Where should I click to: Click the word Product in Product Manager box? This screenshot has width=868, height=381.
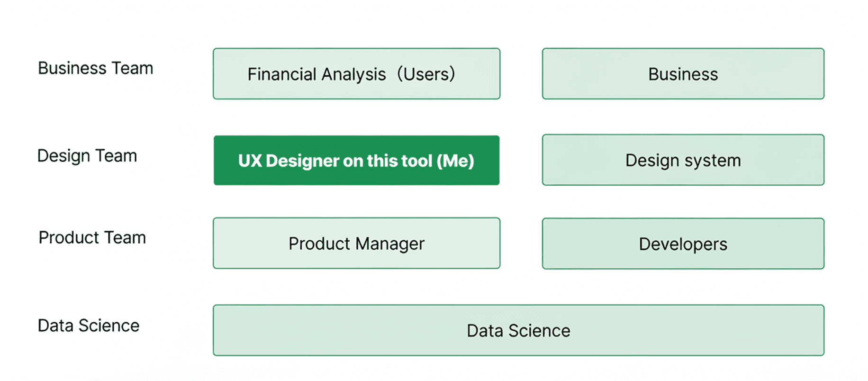[319, 244]
